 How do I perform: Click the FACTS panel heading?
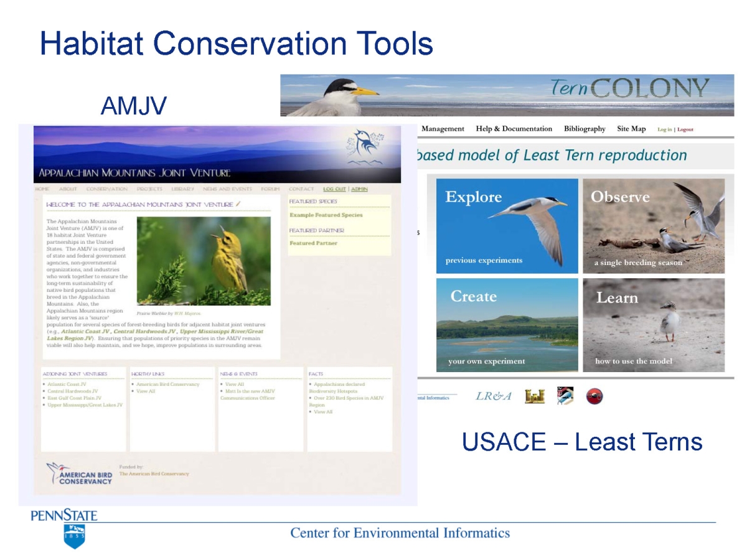[x=316, y=374]
